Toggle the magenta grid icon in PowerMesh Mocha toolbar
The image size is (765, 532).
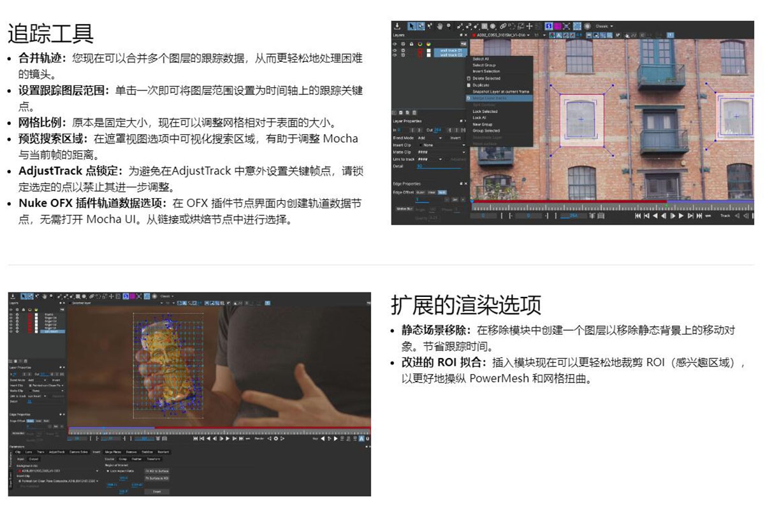132,296
